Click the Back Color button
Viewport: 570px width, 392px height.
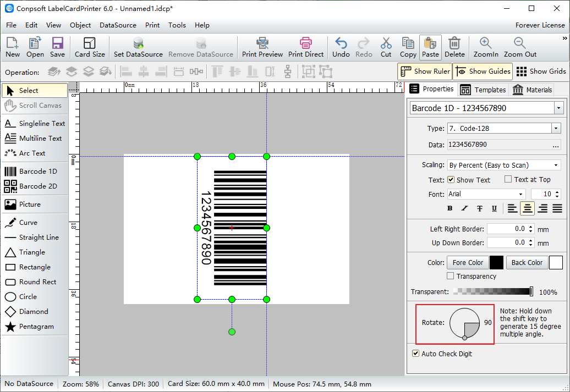pyautogui.click(x=527, y=262)
